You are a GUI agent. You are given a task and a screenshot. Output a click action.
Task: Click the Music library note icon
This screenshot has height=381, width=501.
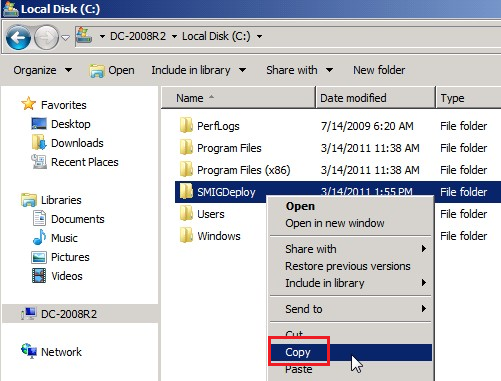[x=39, y=237]
